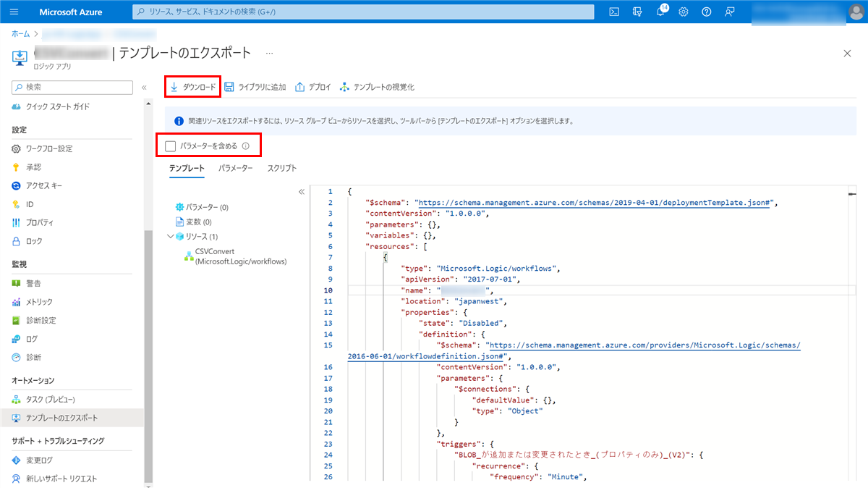Collapse the left sidebar menu chevron

[x=144, y=88]
